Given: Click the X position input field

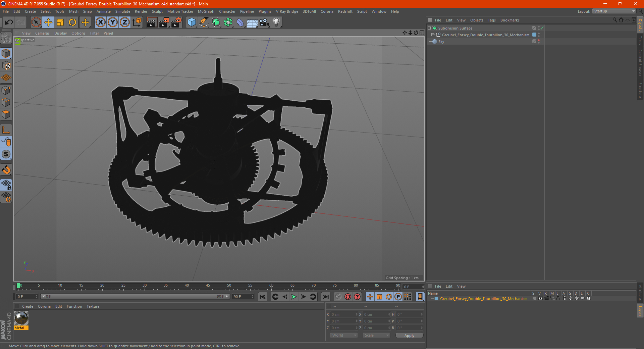Looking at the screenshot, I should [x=344, y=314].
